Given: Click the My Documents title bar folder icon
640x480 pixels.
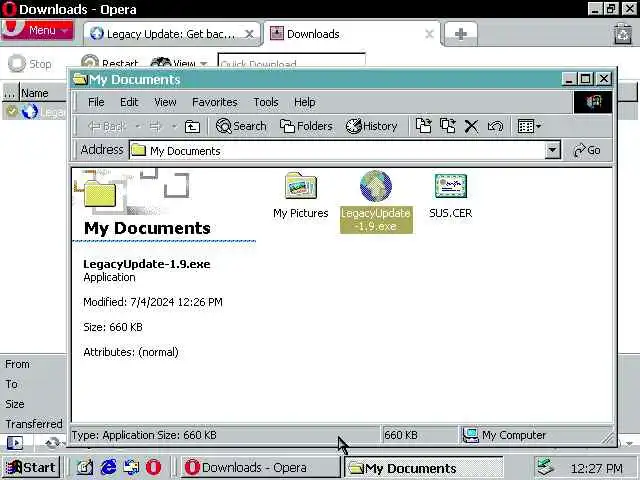Looking at the screenshot, I should click(80, 79).
